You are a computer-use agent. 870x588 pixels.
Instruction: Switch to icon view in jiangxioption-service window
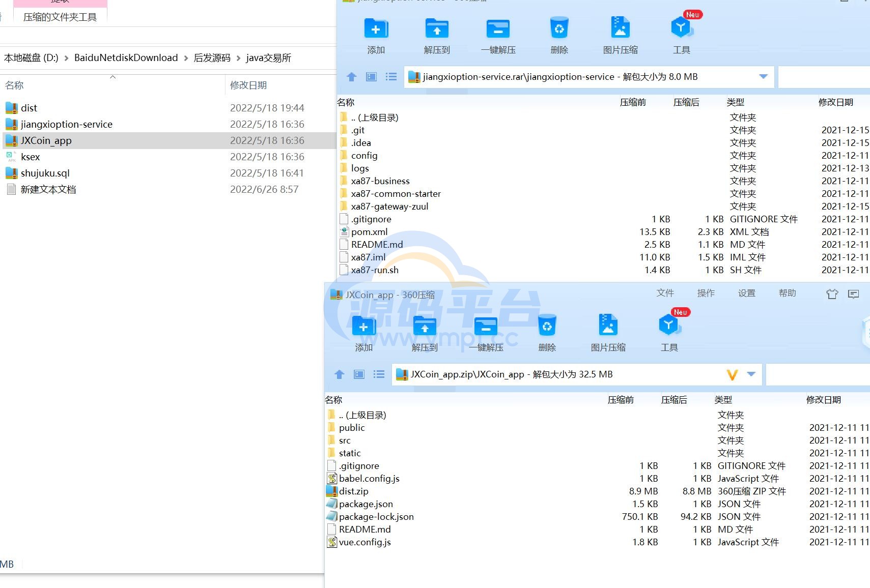click(x=372, y=77)
